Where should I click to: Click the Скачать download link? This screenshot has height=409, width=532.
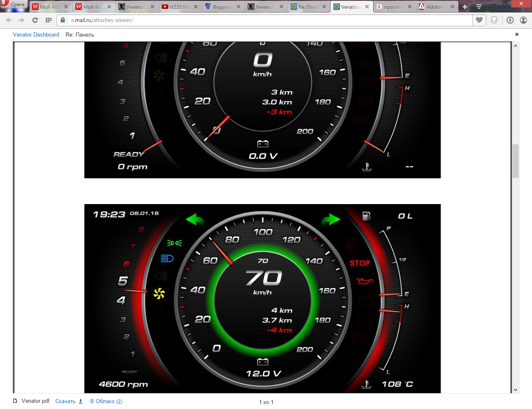65,402
